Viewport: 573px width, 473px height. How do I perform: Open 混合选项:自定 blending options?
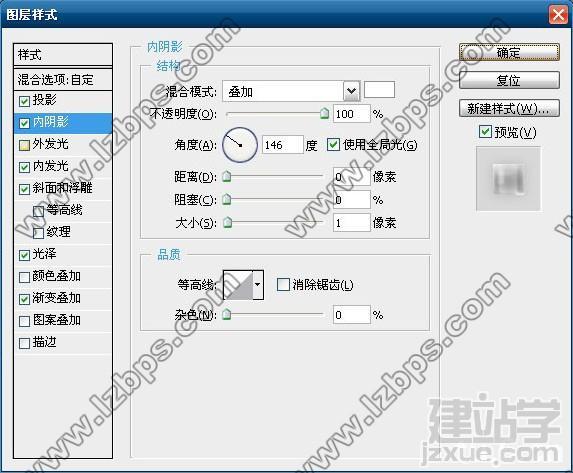(x=63, y=79)
